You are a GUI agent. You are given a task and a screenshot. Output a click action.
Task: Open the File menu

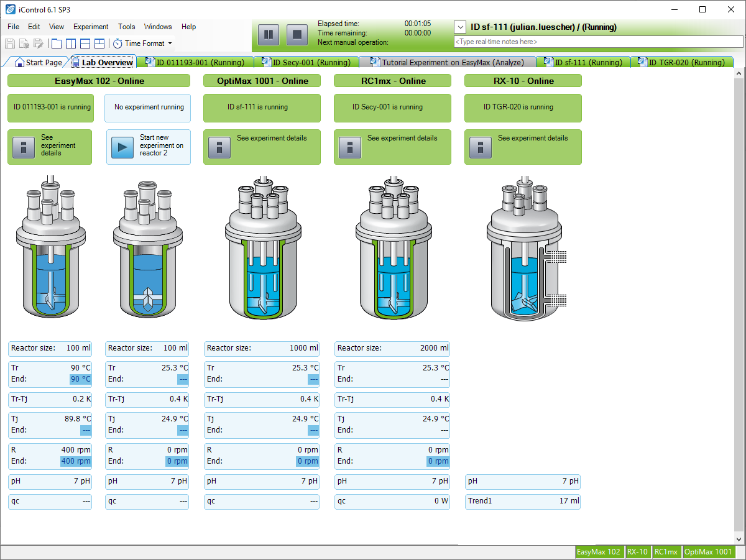click(x=14, y=27)
